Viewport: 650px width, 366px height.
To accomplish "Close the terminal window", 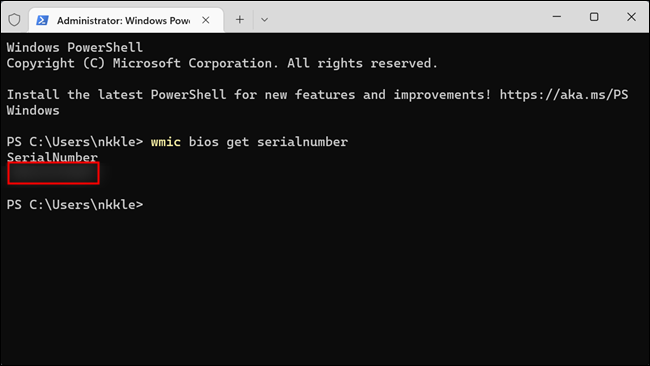I will point(631,17).
